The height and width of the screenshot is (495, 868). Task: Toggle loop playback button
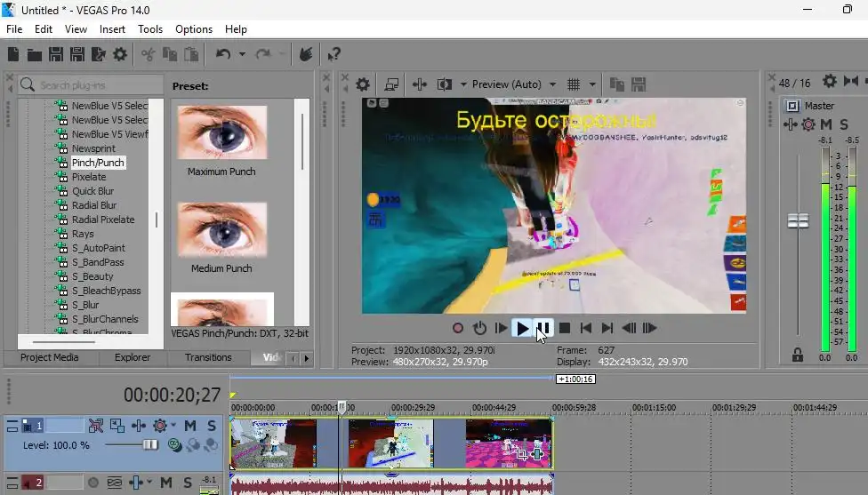click(479, 329)
